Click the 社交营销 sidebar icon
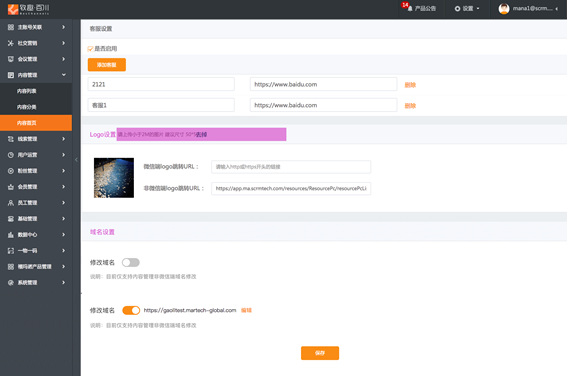Image resolution: width=567 pixels, height=376 pixels. (x=11, y=43)
